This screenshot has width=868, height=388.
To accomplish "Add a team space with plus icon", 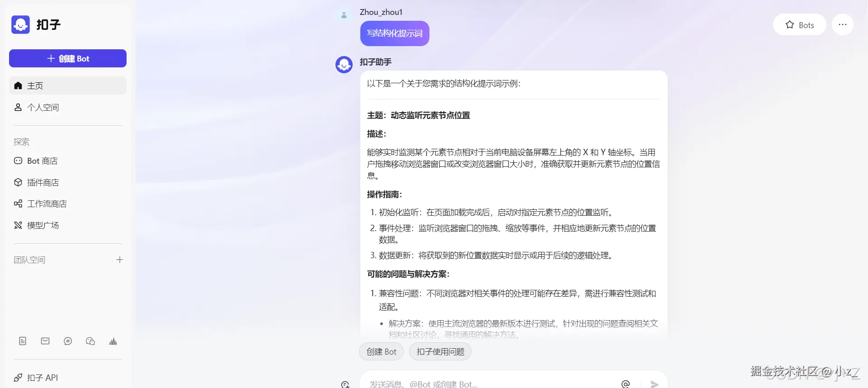I will 119,260.
